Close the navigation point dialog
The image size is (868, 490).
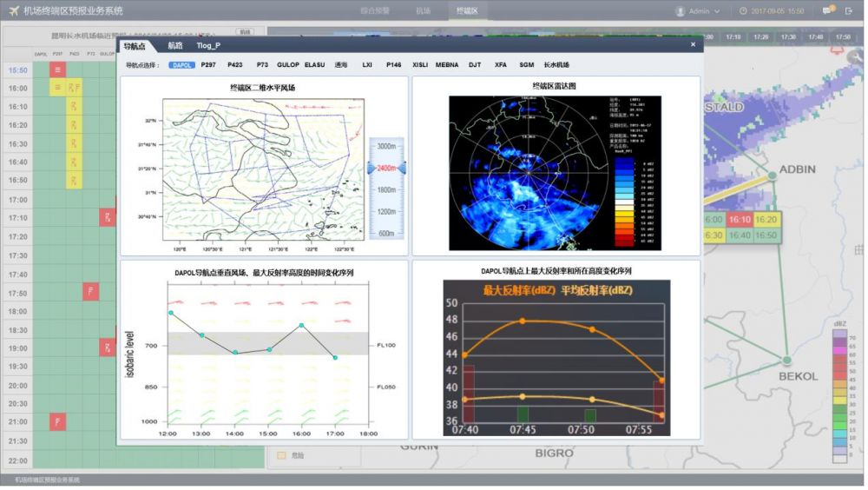(x=693, y=44)
